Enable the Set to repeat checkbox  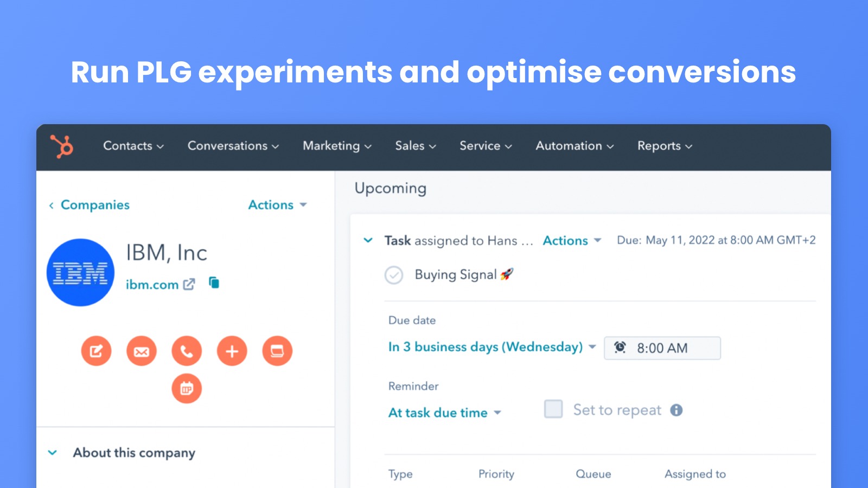pos(553,410)
